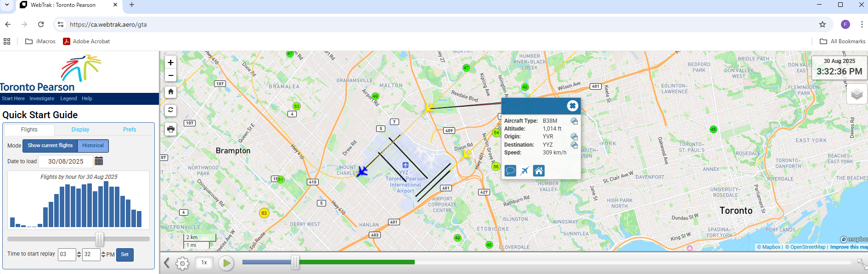Open the Display tab

click(x=80, y=130)
